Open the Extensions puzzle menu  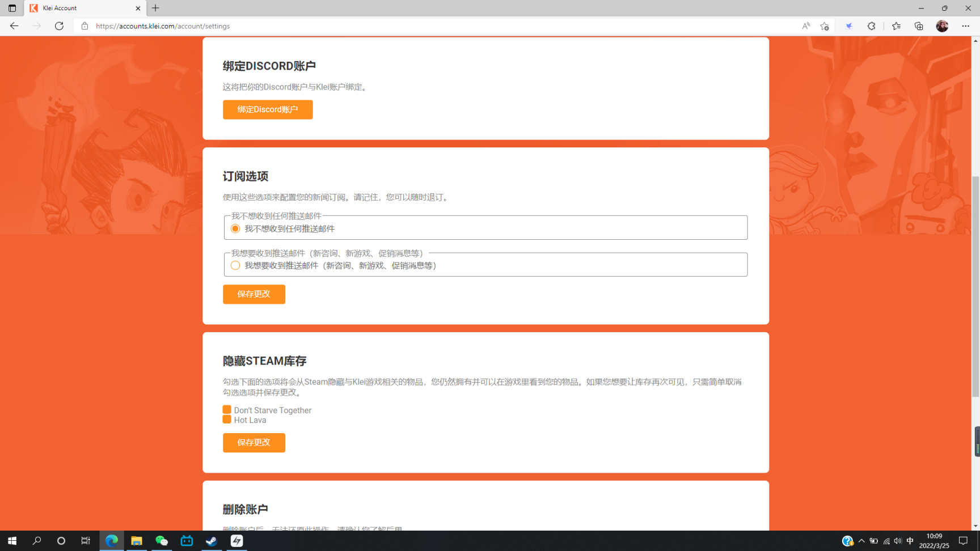[x=872, y=26]
